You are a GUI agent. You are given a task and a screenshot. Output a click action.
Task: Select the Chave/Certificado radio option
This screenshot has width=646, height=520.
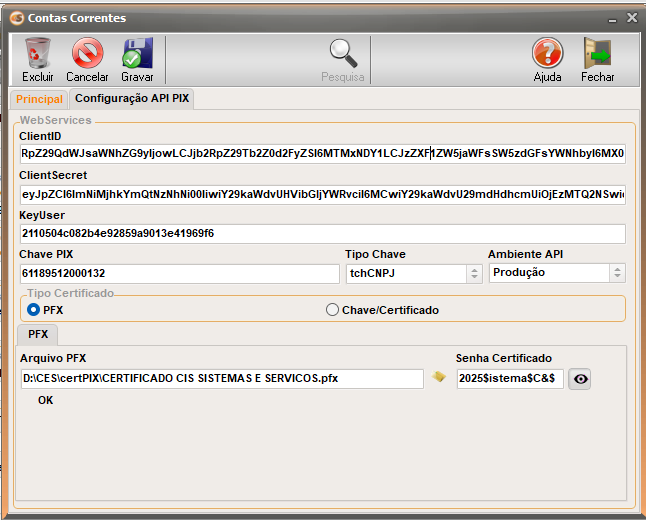(x=333, y=310)
